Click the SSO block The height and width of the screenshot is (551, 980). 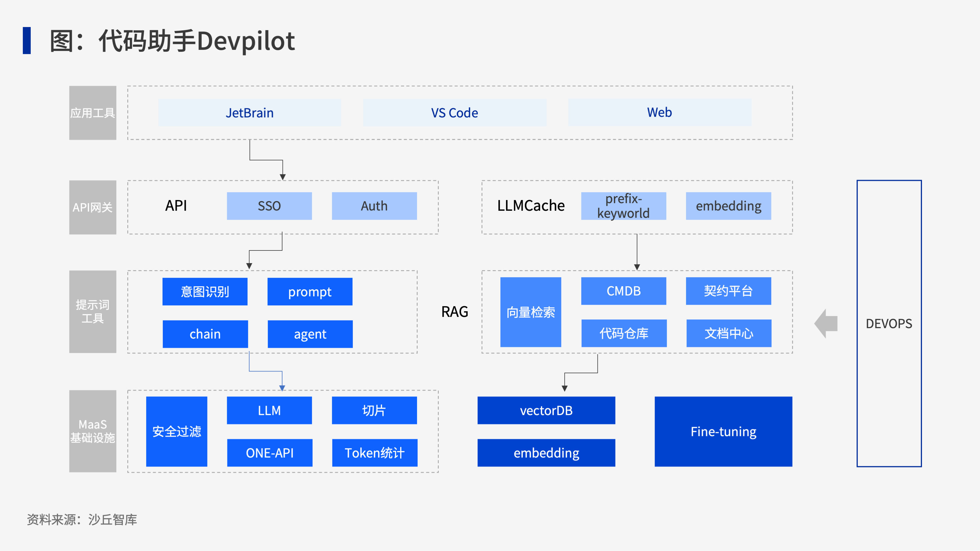click(x=269, y=206)
